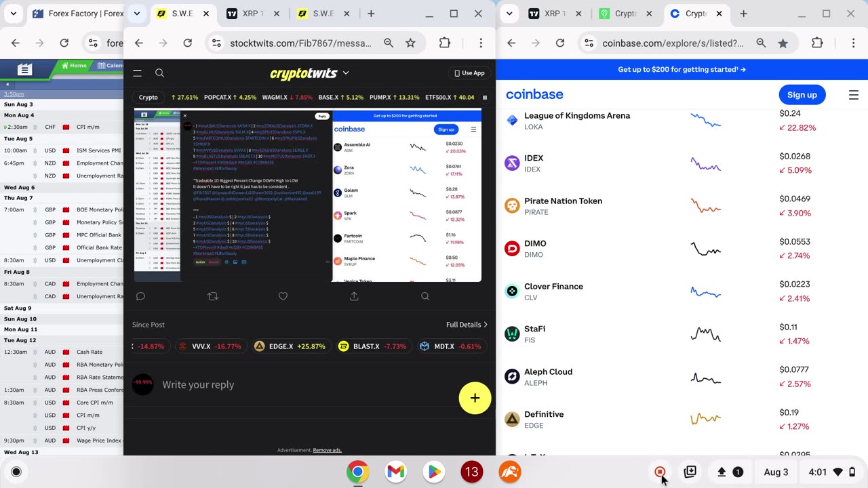Click the magnifier icon under post
868x488 pixels.
[x=425, y=296]
